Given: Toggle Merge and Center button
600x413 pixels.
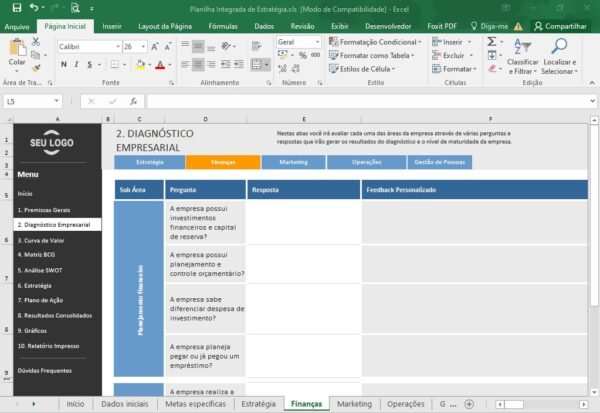Looking at the screenshot, I should pyautogui.click(x=257, y=64).
